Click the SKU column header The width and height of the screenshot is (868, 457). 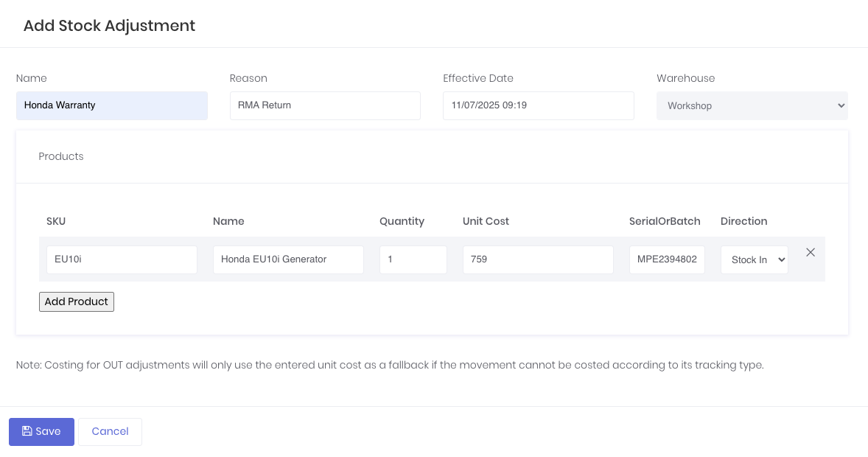[x=56, y=221]
